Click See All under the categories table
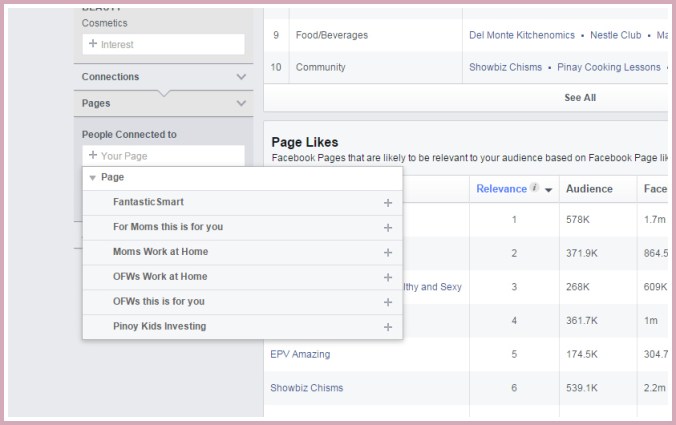This screenshot has height=425, width=676. tap(579, 98)
